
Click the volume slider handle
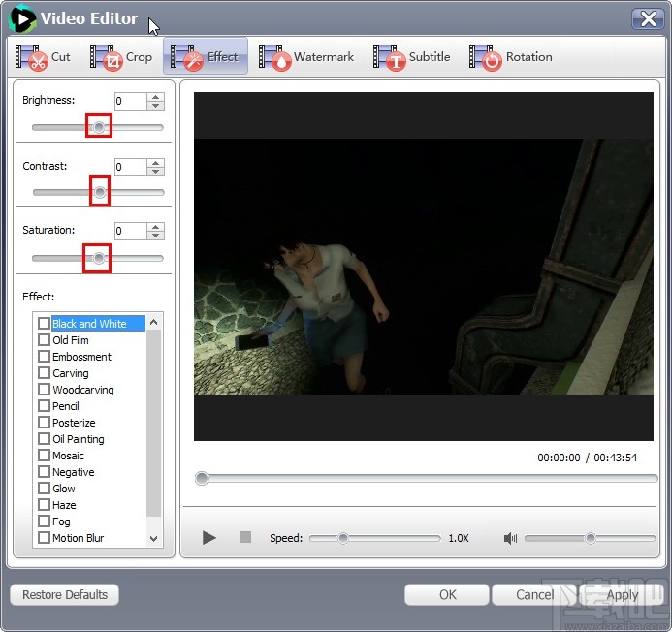591,538
